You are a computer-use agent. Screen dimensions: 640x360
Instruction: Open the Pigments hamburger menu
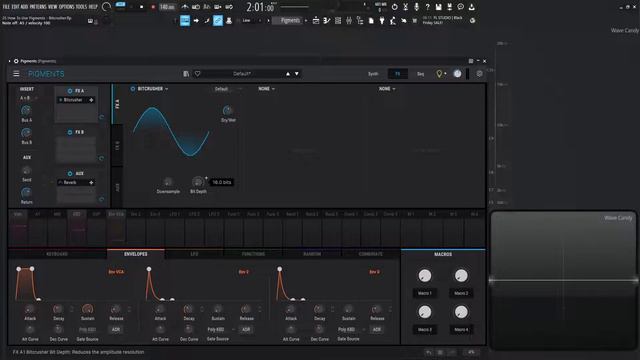pos(16,73)
